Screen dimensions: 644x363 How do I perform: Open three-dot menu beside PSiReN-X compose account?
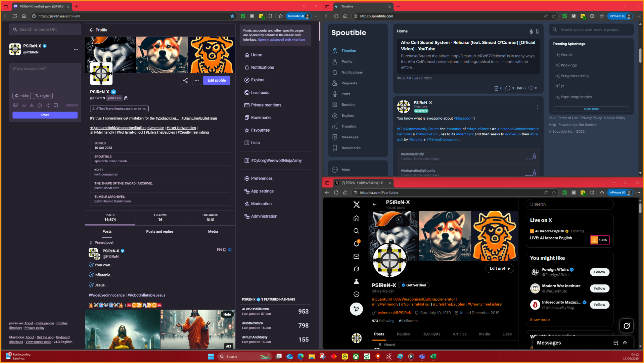point(76,49)
